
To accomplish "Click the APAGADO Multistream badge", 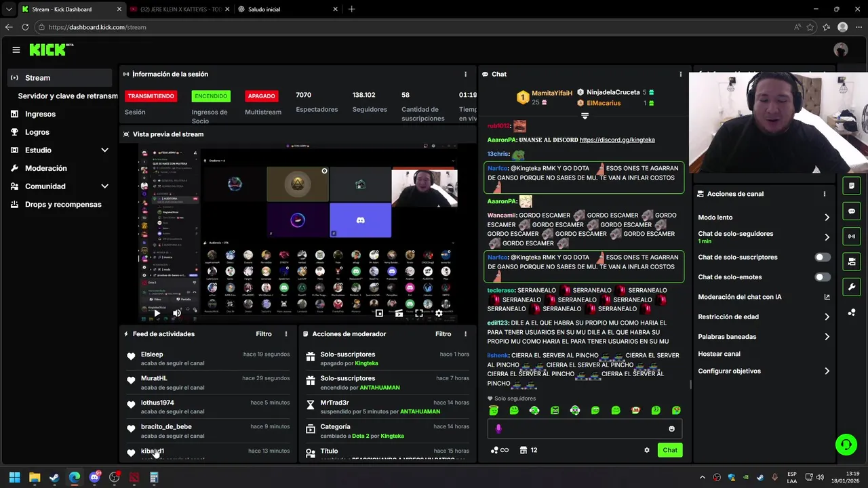I will (x=261, y=96).
